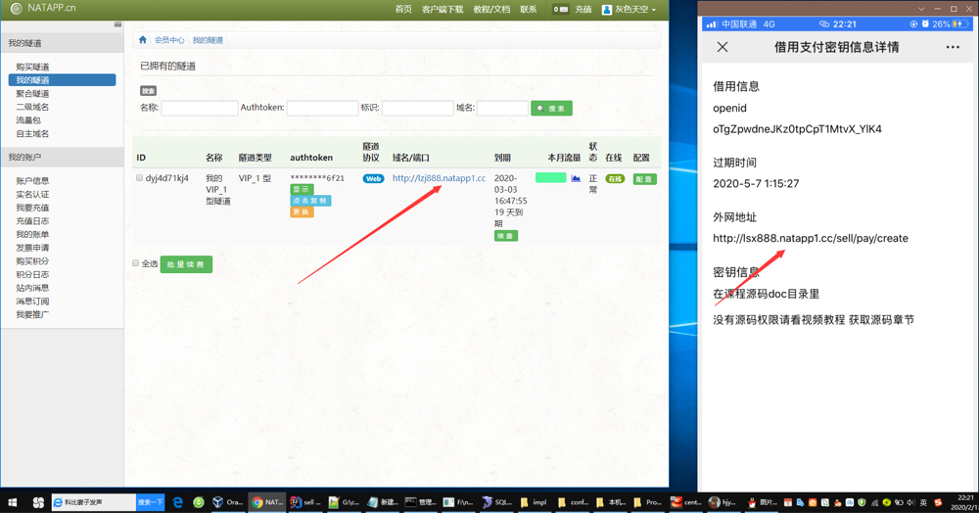The height and width of the screenshot is (513, 980).
Task: Click the NATAPP.cn logo
Action: 43,8
